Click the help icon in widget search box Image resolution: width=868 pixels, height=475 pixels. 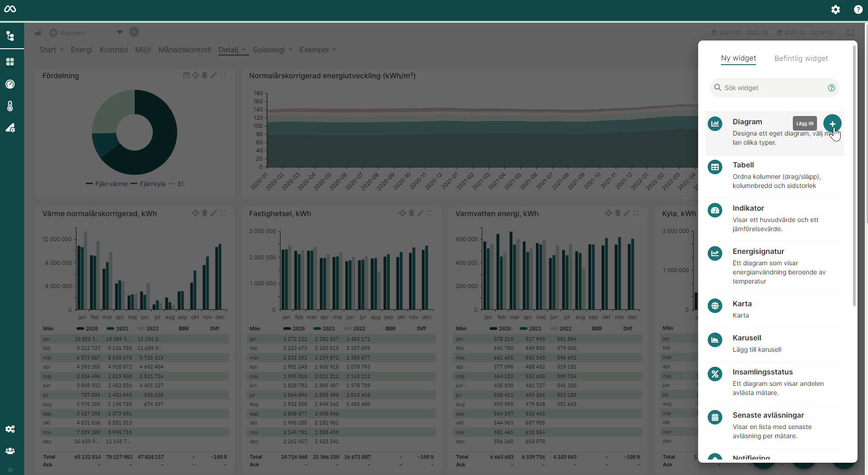click(831, 88)
